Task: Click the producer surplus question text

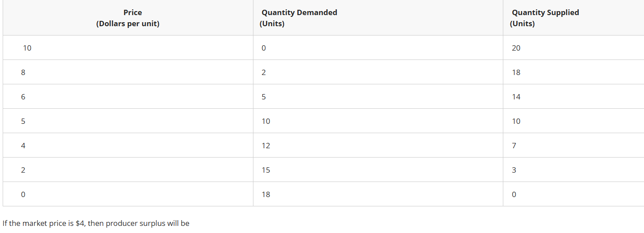Action: click(96, 223)
